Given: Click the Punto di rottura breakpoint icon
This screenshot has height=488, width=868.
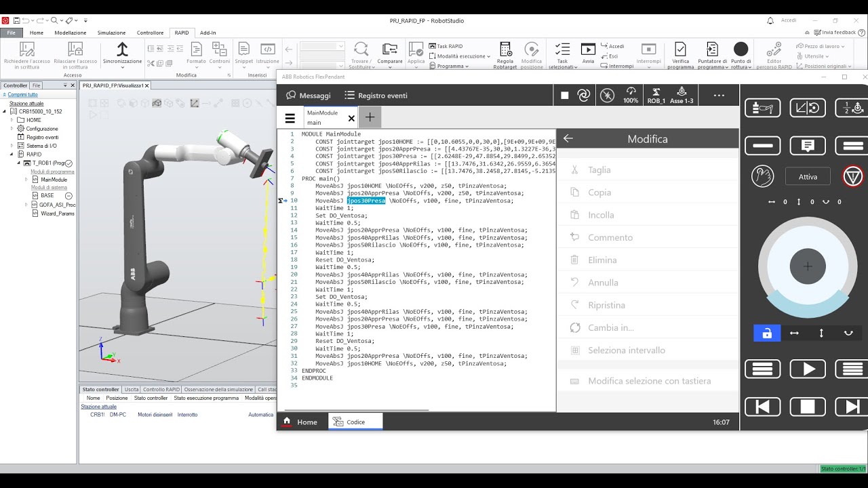Looking at the screenshot, I should [741, 49].
